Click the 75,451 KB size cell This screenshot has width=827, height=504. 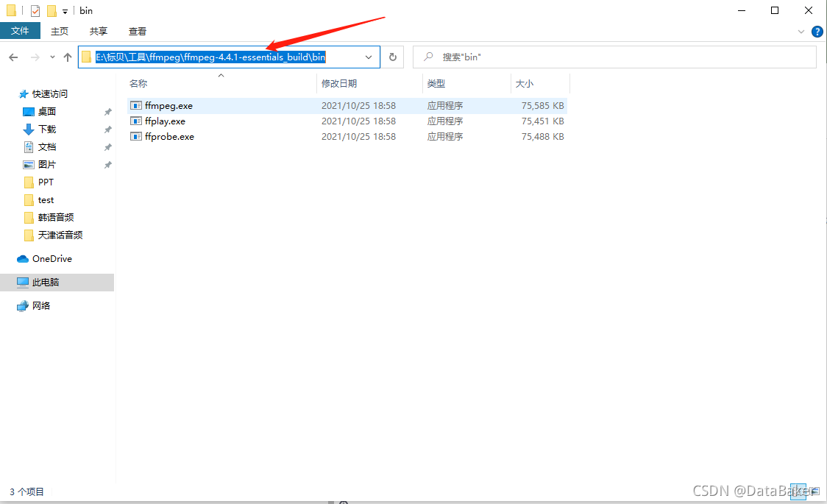[543, 121]
